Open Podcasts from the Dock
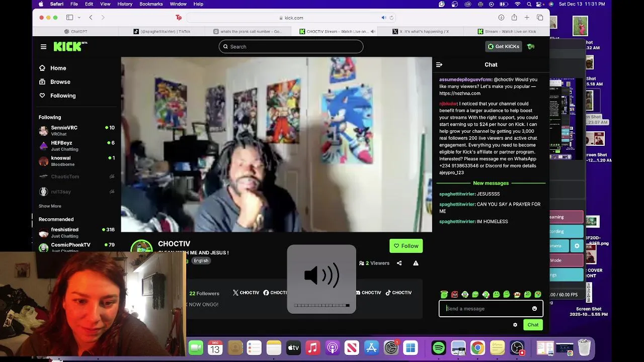This screenshot has height=362, width=644. 332,347
